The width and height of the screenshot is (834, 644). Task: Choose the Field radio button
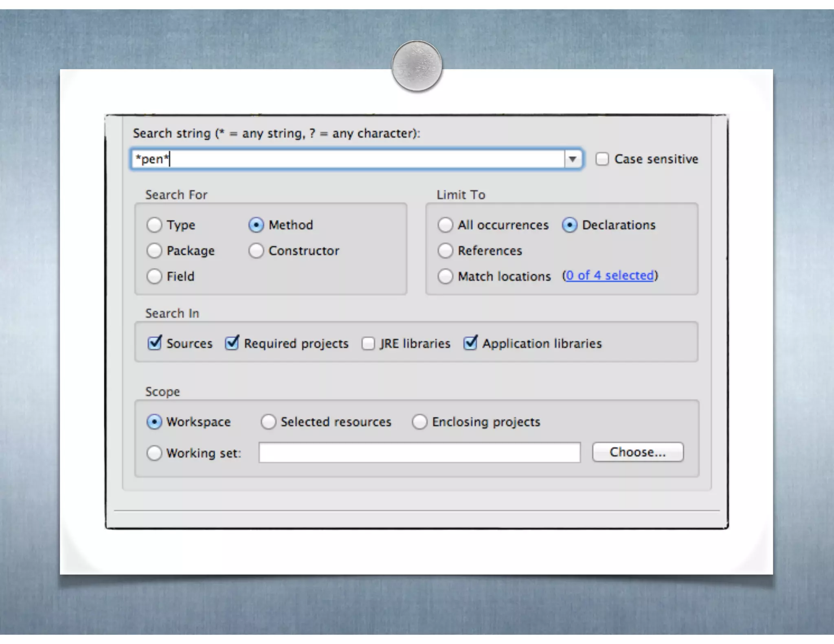[x=154, y=276]
